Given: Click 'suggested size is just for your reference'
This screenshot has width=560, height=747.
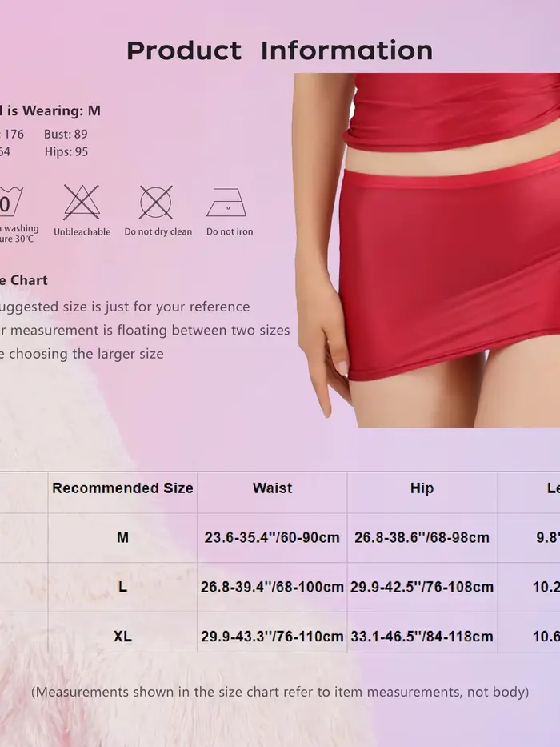Looking at the screenshot, I should [125, 307].
